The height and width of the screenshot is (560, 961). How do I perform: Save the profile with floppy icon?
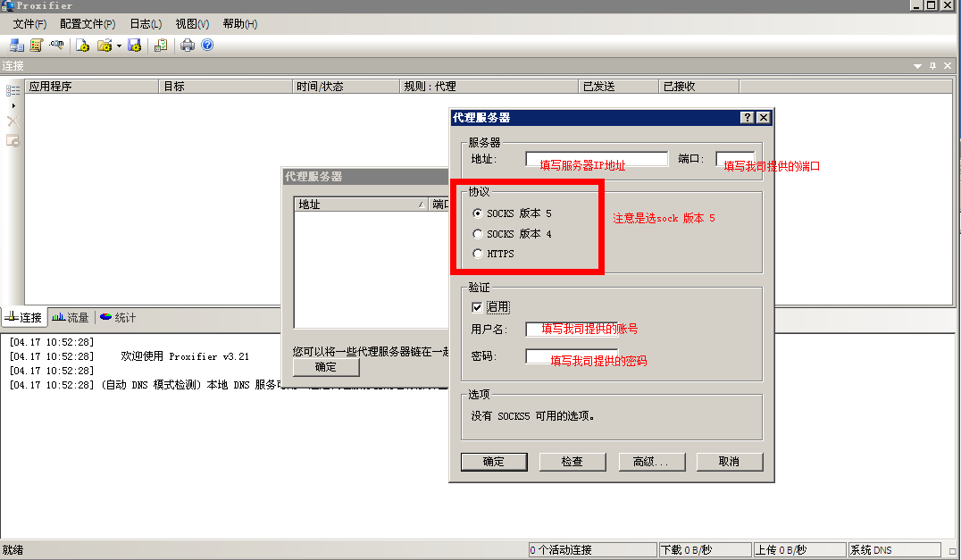pyautogui.click(x=135, y=45)
